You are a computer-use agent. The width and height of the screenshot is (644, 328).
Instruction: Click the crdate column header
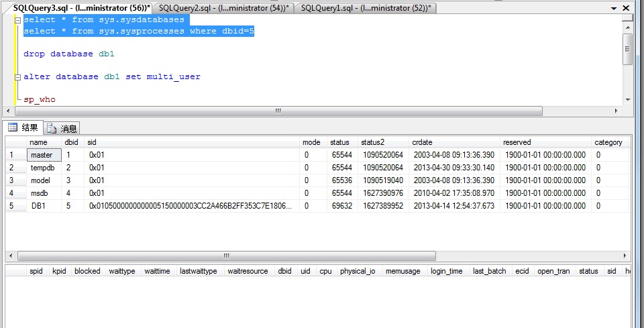[423, 142]
